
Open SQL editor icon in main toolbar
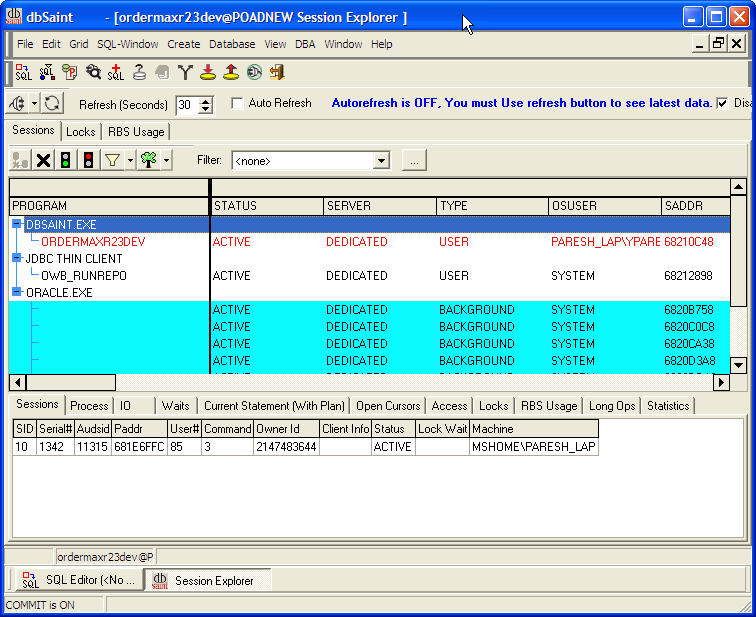23,73
